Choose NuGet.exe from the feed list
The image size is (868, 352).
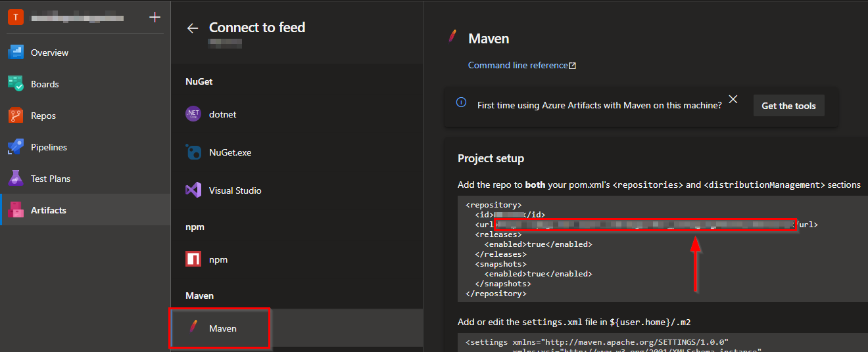pyautogui.click(x=229, y=152)
